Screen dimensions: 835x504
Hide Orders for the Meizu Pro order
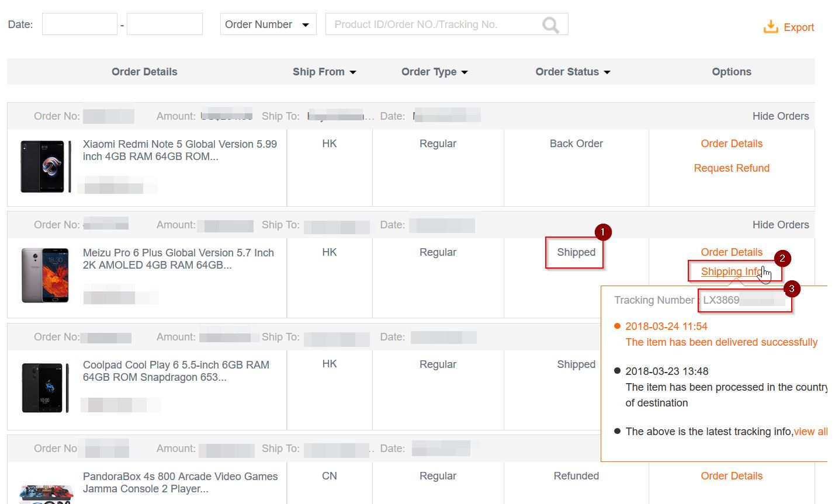point(781,225)
